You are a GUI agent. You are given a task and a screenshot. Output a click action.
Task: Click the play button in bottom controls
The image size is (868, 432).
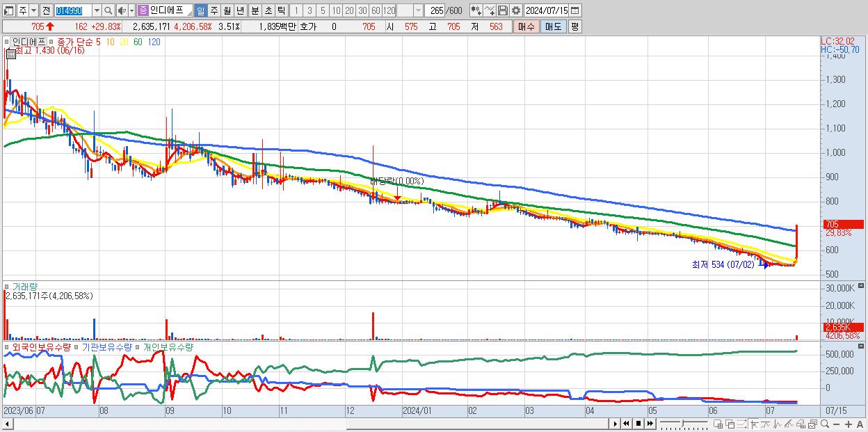[615, 424]
